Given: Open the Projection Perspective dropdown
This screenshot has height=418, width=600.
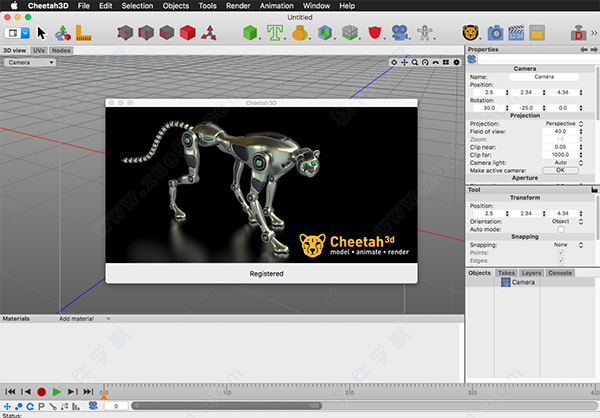Looking at the screenshot, I should point(563,124).
